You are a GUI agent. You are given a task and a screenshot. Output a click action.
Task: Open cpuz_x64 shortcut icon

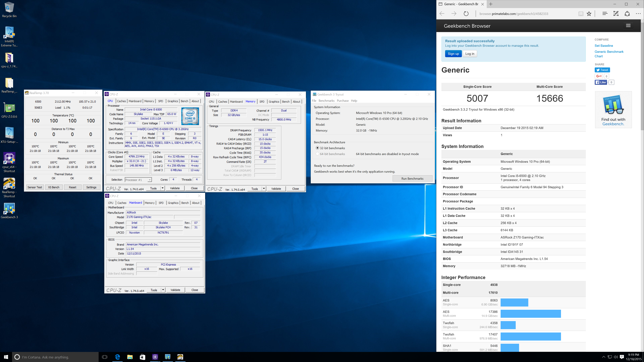click(9, 162)
